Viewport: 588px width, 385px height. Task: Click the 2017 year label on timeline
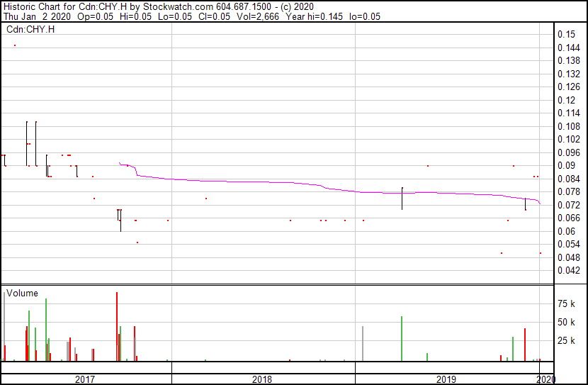[85, 379]
